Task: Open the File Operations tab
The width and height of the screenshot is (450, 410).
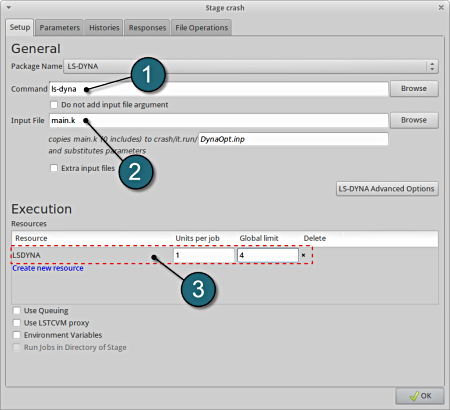Action: 201,28
